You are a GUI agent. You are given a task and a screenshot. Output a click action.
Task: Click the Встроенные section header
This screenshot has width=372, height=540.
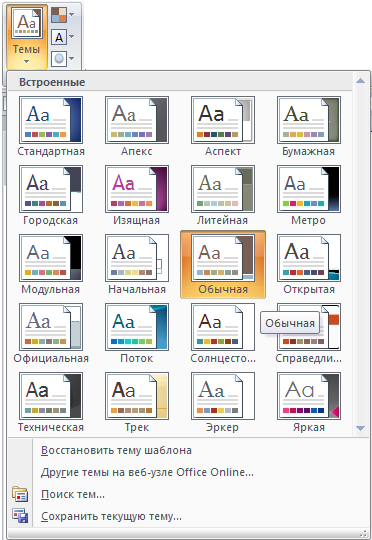click(52, 82)
